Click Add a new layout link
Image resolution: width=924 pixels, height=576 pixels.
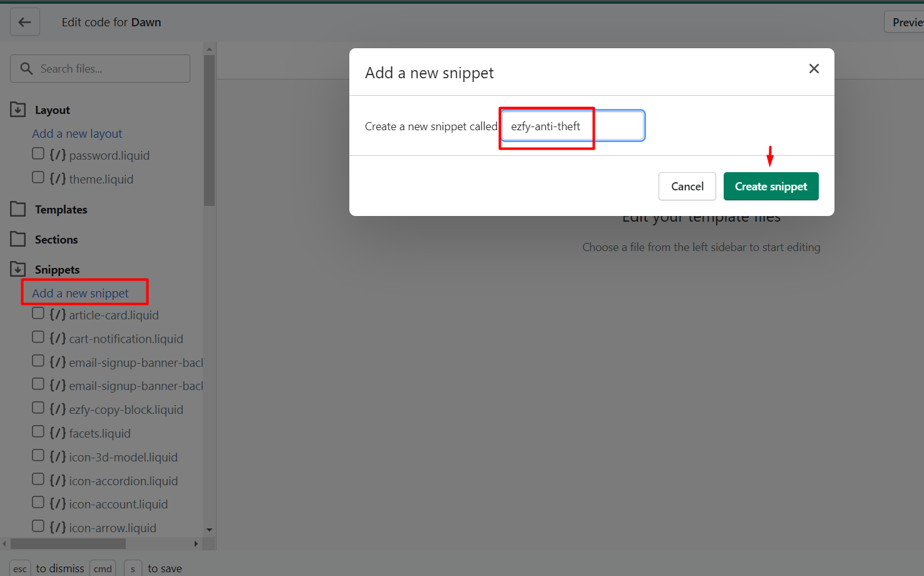pos(77,133)
